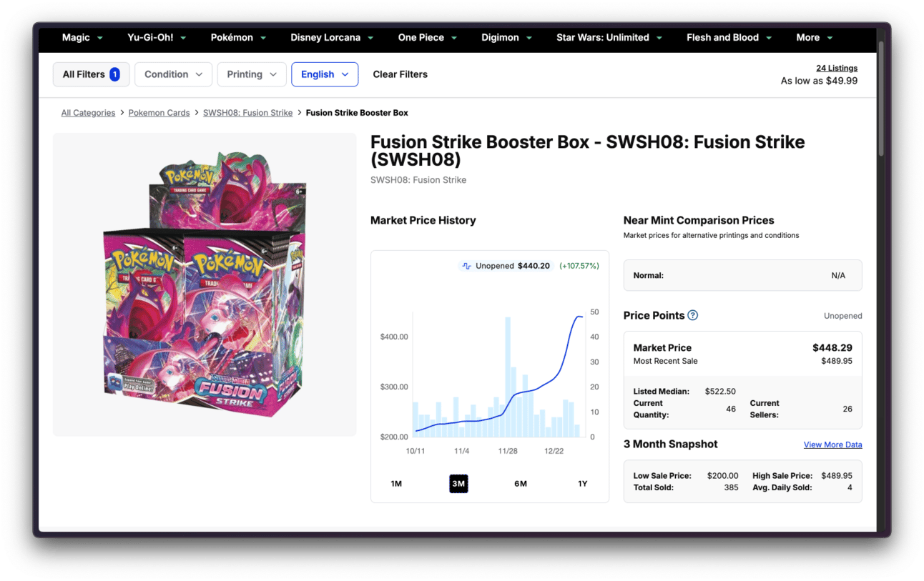Click the Market Price value $448.29

coord(832,348)
